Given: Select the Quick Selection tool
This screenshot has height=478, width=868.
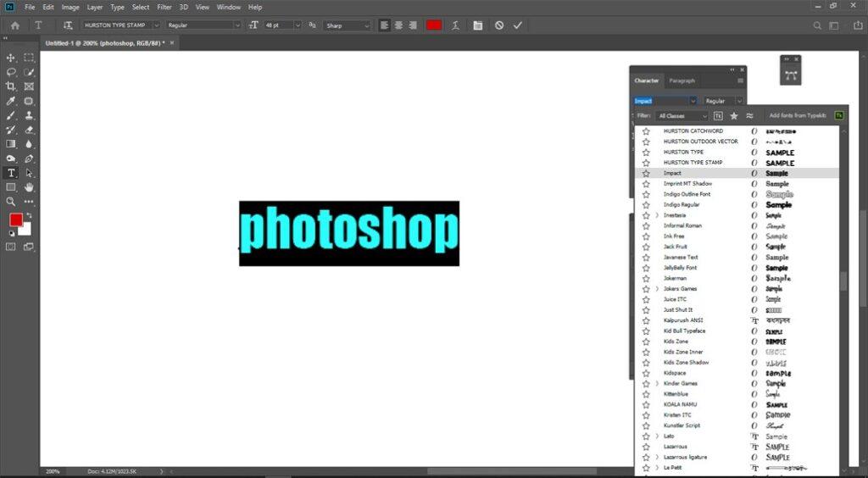Looking at the screenshot, I should (x=29, y=72).
